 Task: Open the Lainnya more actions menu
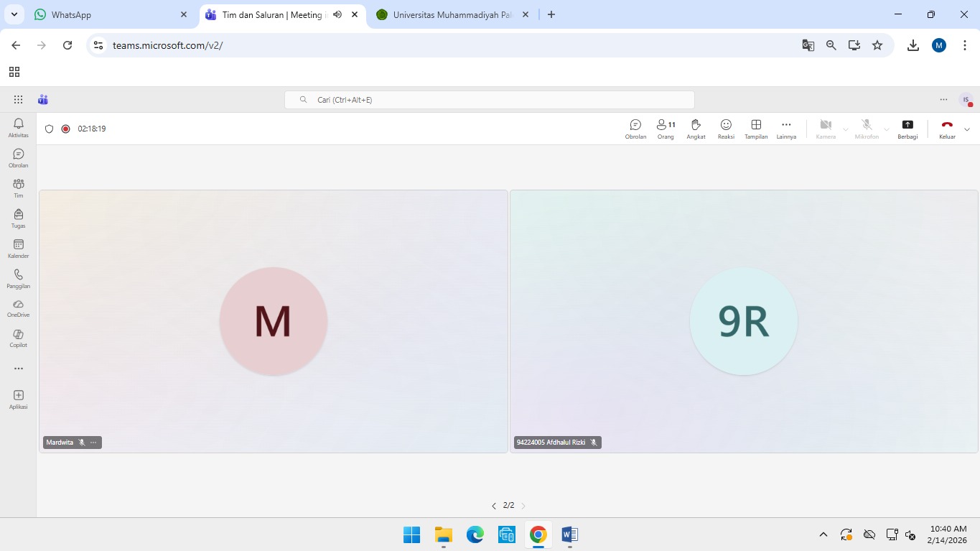[786, 129]
